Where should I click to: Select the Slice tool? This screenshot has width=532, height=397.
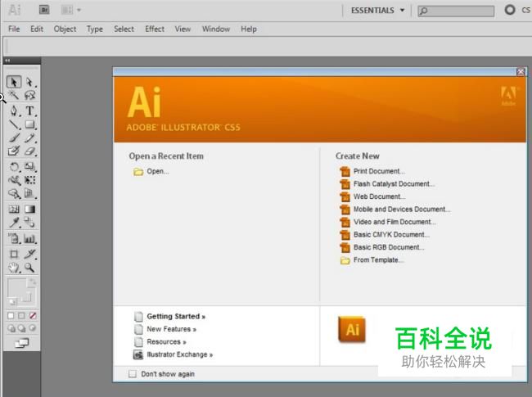(29, 254)
